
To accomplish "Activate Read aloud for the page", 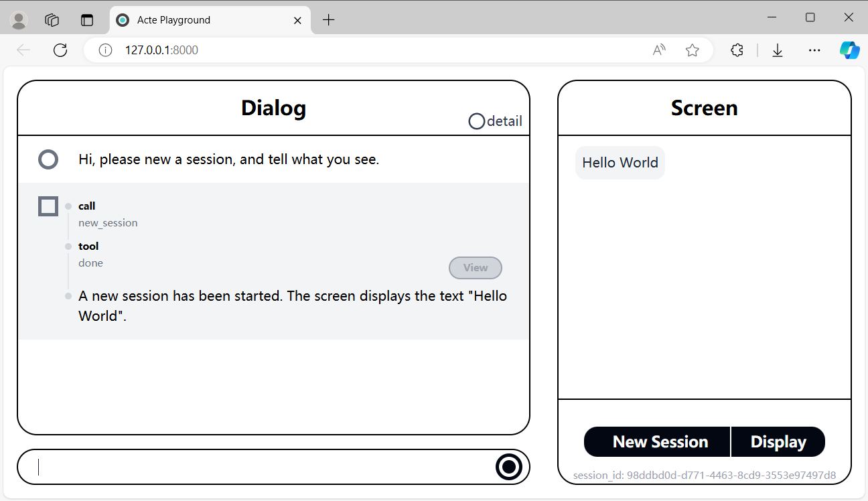I will pos(658,50).
